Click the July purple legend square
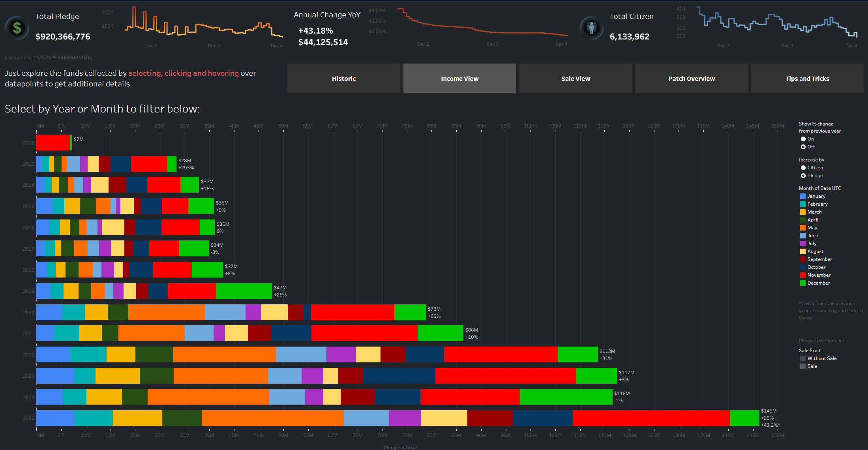This screenshot has width=868, height=450. 802,244
